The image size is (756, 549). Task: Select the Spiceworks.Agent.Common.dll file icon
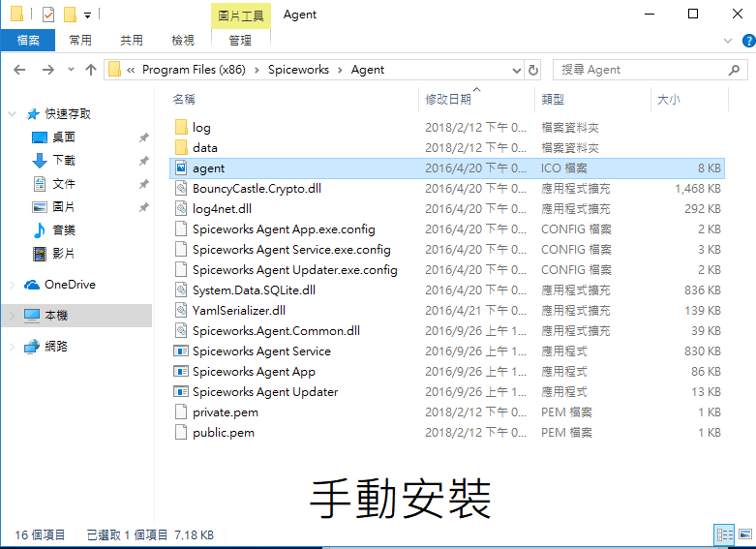[181, 331]
